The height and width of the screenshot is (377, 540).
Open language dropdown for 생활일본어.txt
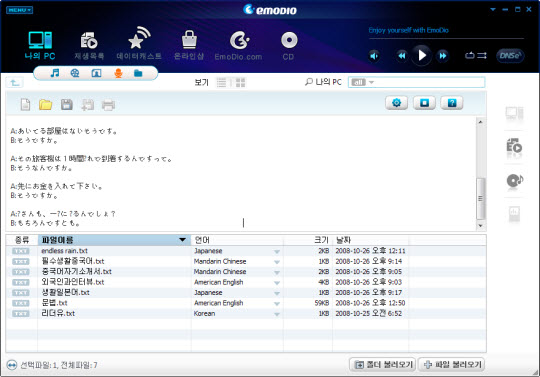(x=277, y=293)
